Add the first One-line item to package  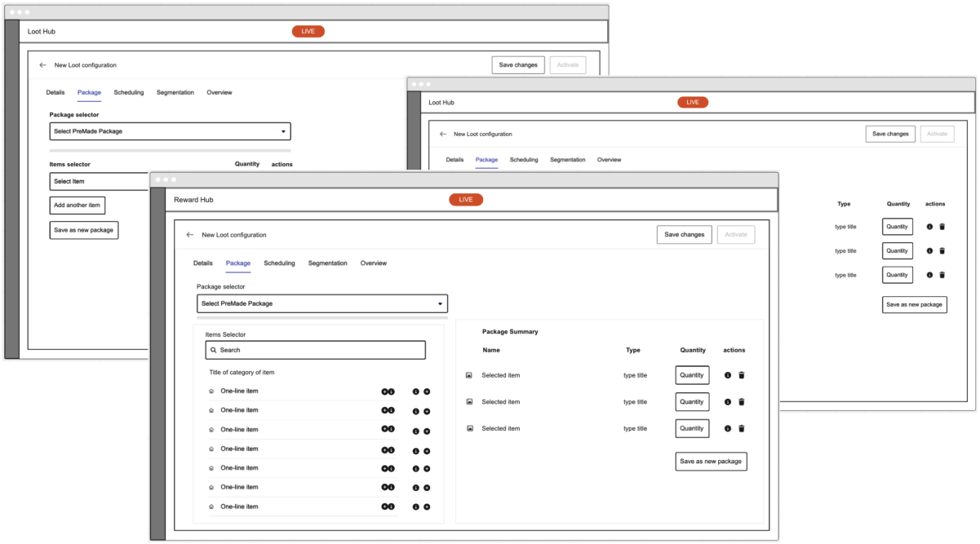385,391
